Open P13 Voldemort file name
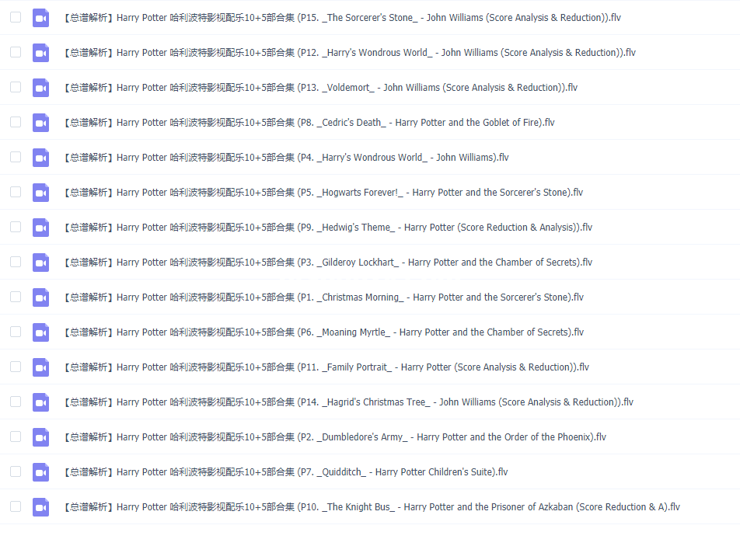 [x=320, y=88]
